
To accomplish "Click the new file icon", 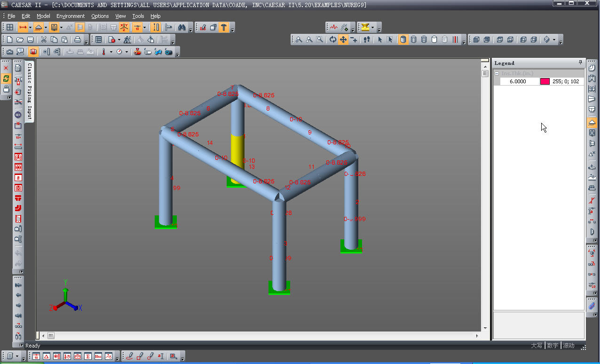I will pos(10,40).
